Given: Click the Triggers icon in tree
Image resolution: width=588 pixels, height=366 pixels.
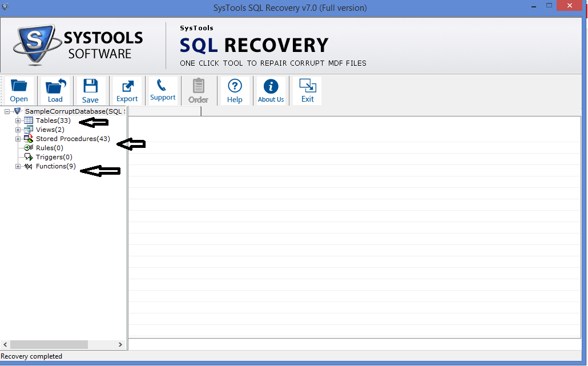Looking at the screenshot, I should [29, 157].
